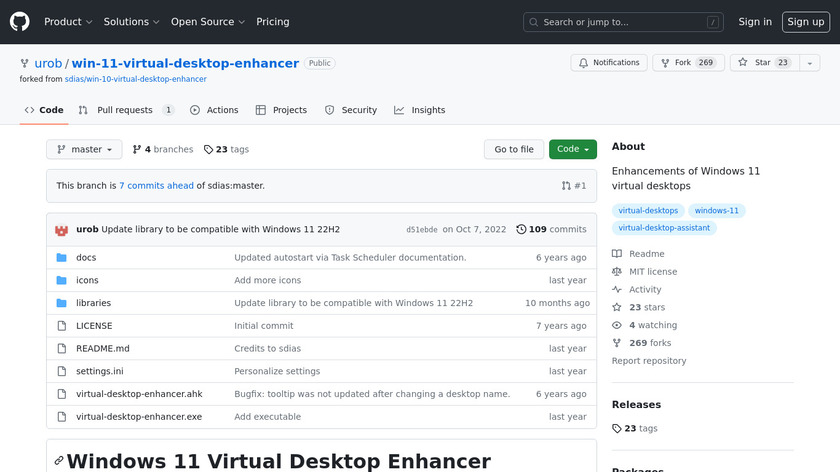The width and height of the screenshot is (840, 472).
Task: Open the docs folder
Action: click(86, 258)
